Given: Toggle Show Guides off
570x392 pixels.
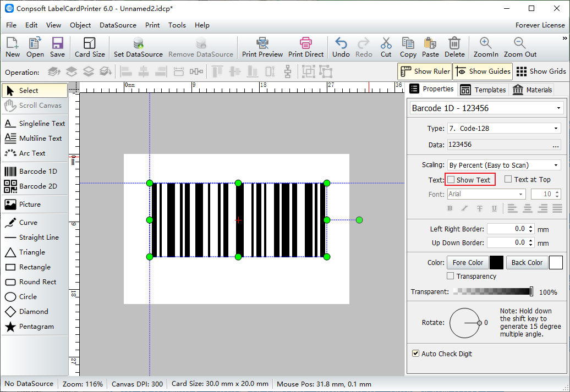Looking at the screenshot, I should click(483, 71).
